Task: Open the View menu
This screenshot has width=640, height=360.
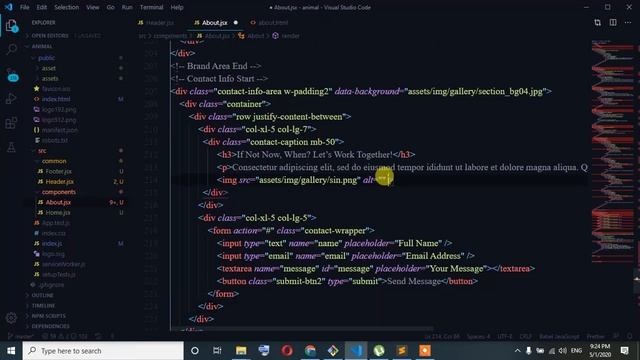Action: coord(93,7)
